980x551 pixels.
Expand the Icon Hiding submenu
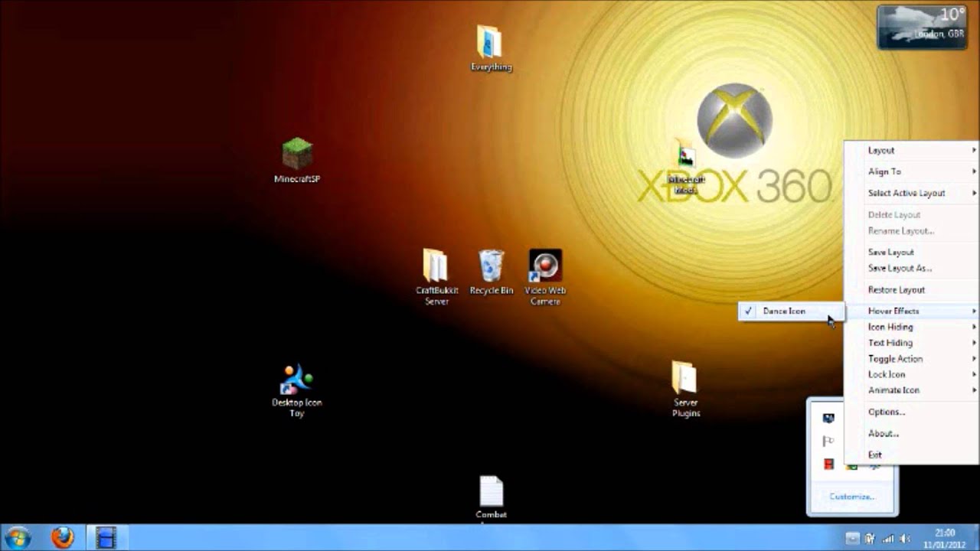[x=912, y=327]
